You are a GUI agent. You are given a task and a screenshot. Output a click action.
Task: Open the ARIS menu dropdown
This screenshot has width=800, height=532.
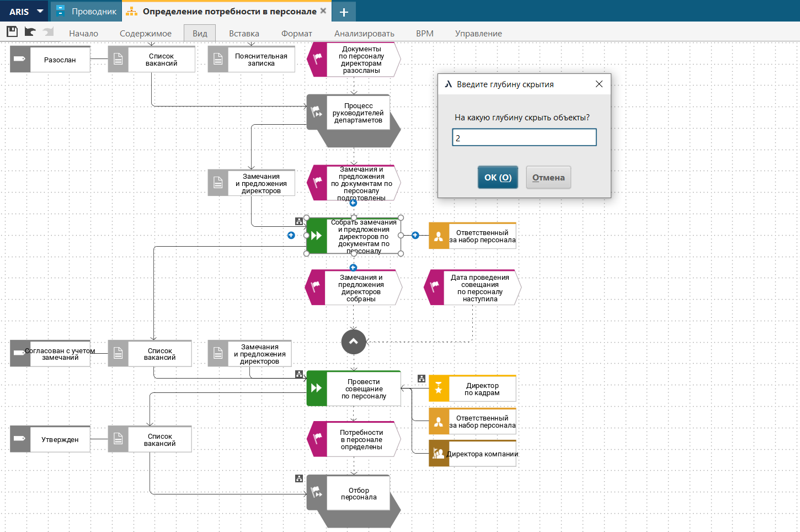25,11
